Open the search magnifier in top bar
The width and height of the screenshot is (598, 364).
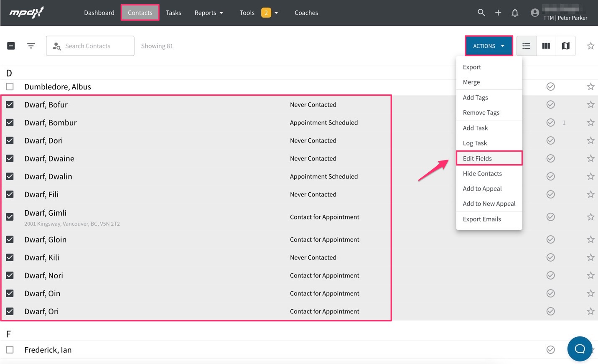pyautogui.click(x=481, y=13)
